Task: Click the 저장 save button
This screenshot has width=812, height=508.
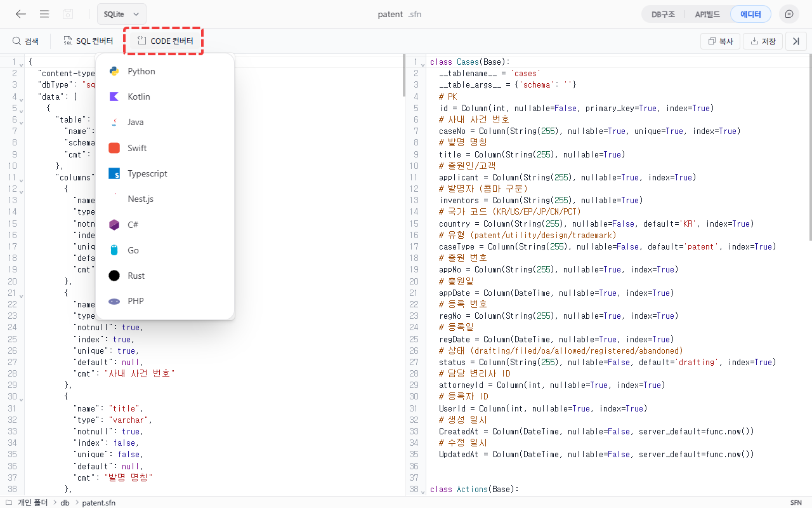Action: (x=763, y=41)
